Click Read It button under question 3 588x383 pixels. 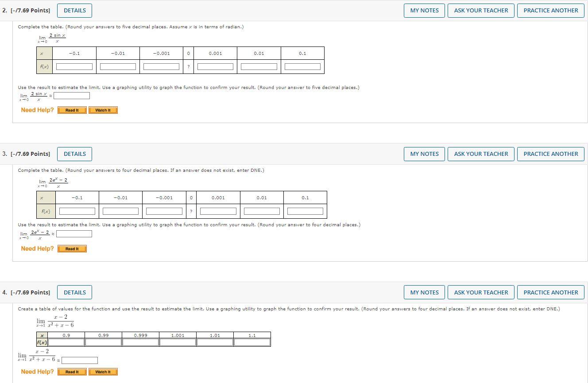[72, 248]
